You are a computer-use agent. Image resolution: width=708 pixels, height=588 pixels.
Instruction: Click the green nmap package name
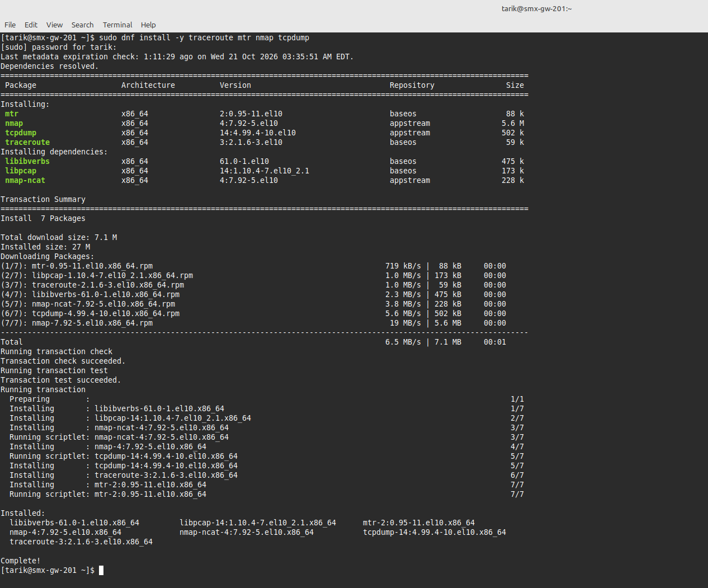click(x=14, y=123)
